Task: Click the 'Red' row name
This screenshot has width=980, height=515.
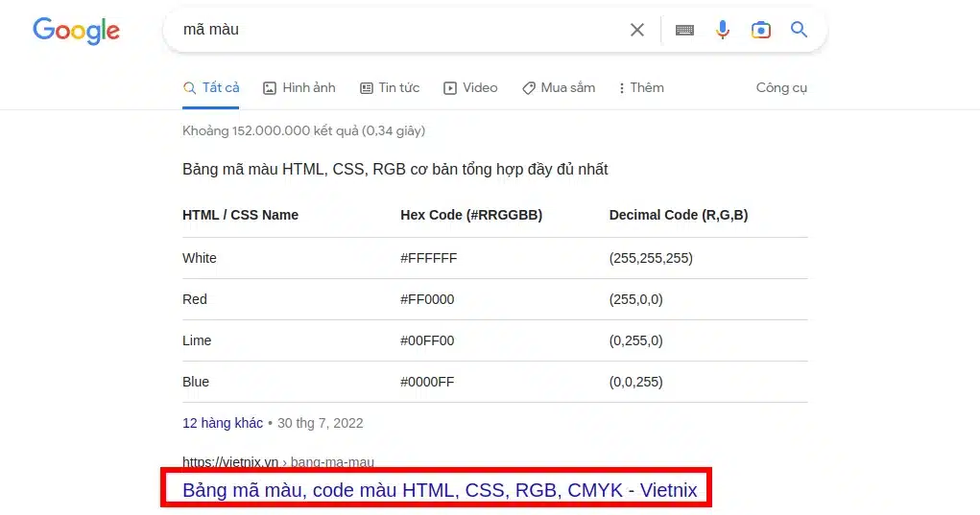Action: (195, 299)
